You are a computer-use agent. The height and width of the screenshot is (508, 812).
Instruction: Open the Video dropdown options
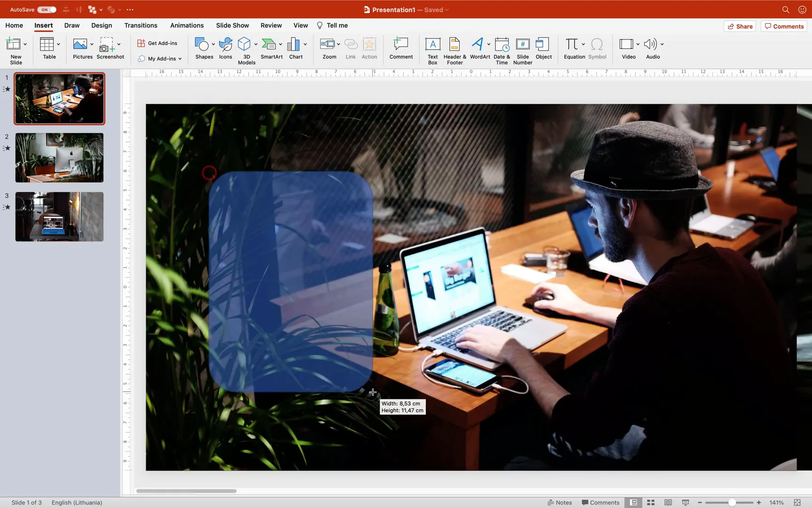[638, 43]
